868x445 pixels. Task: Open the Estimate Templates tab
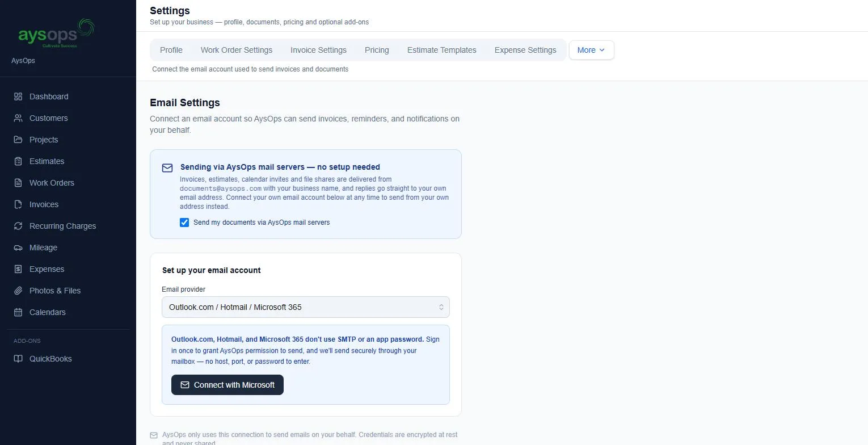coord(442,50)
